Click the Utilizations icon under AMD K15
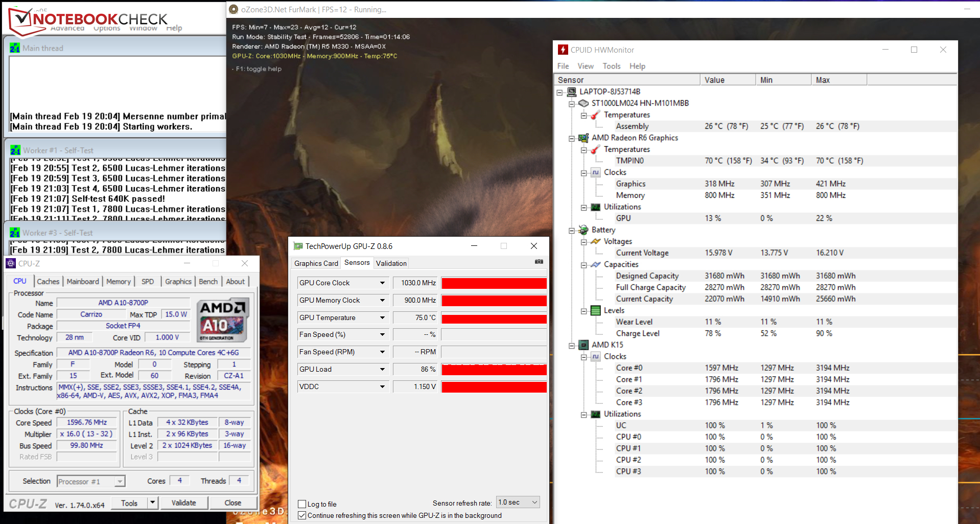 pyautogui.click(x=595, y=414)
